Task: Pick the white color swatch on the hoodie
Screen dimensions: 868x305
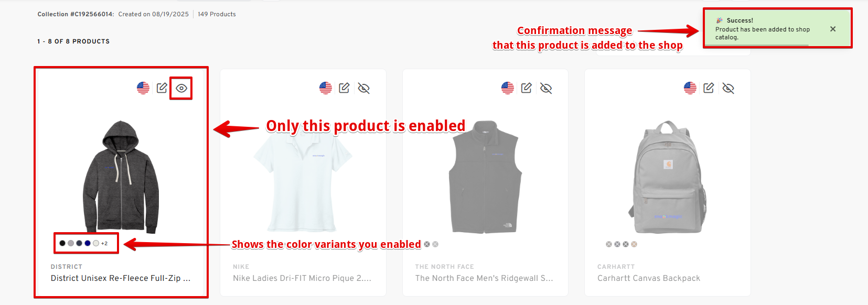Action: click(96, 243)
